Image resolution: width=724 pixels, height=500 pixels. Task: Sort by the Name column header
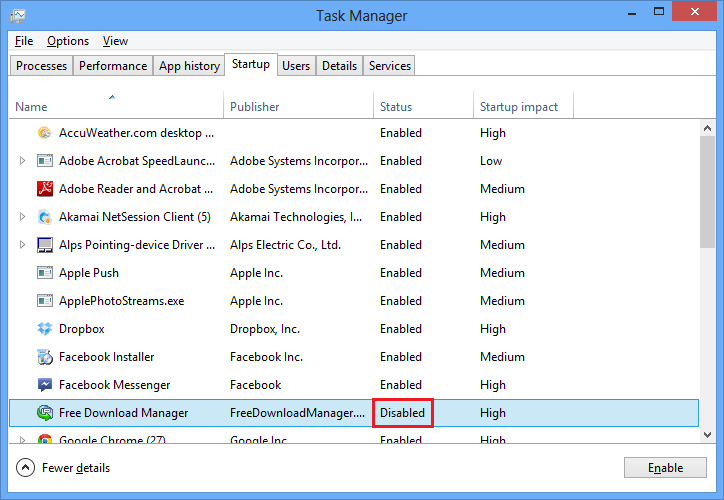116,106
